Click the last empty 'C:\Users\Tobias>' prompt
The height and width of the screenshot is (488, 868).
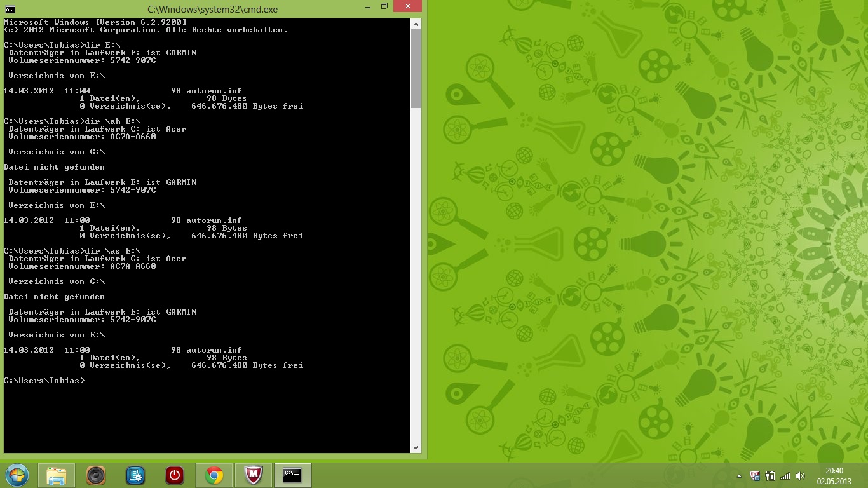pos(44,381)
